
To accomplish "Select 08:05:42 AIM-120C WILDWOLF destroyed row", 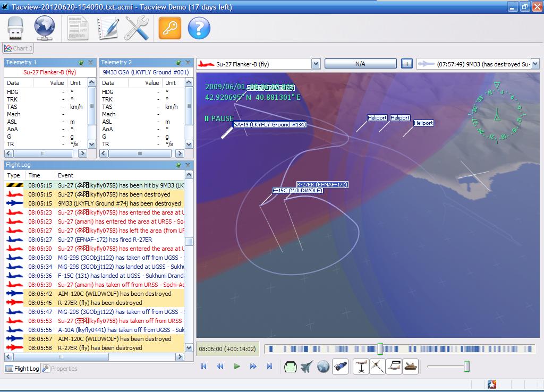I will pyautogui.click(x=95, y=294).
